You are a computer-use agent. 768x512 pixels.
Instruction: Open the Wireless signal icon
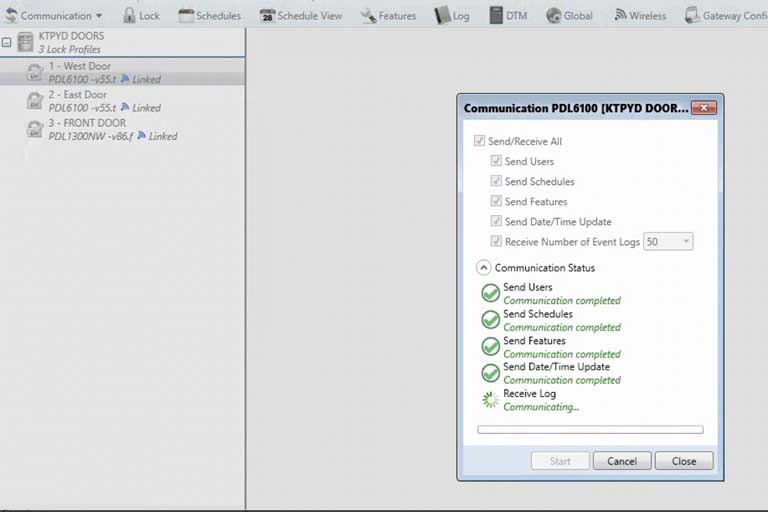click(x=620, y=15)
